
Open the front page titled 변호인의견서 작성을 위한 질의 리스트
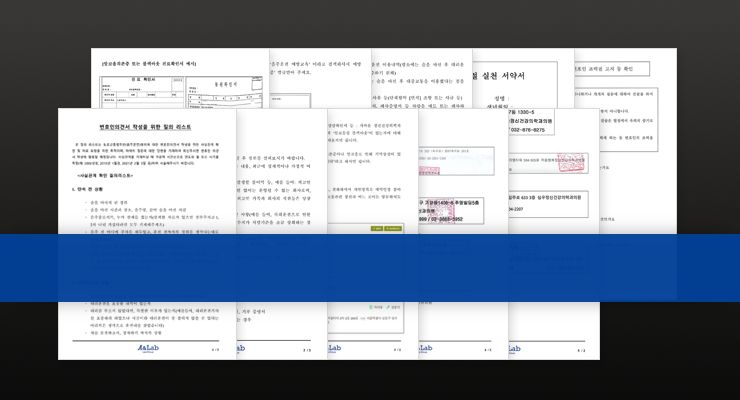(x=147, y=233)
